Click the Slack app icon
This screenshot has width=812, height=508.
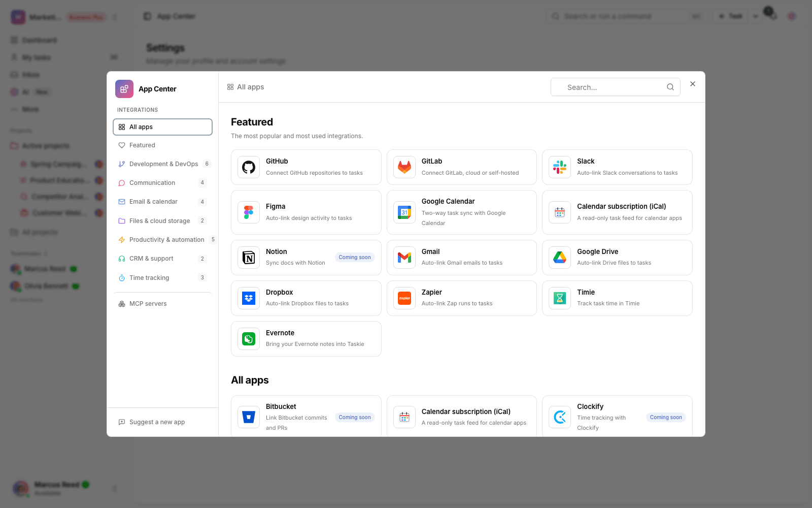(x=560, y=167)
